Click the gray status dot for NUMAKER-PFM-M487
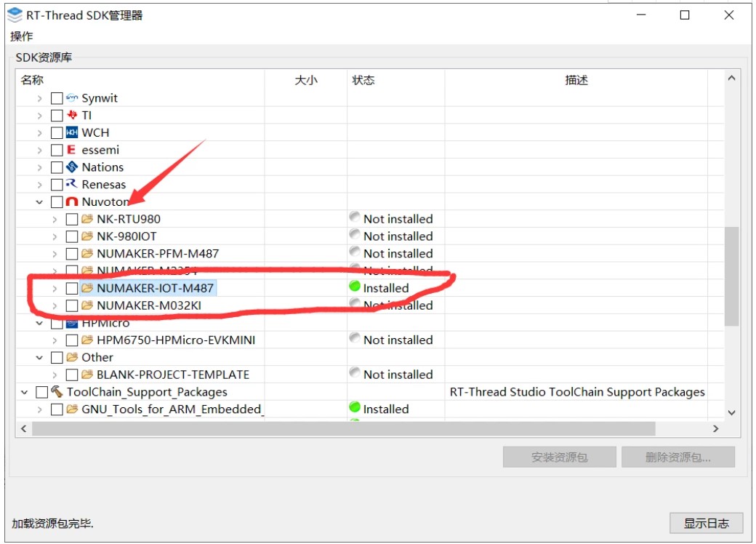Screen dimensions: 756x544 click(355, 252)
